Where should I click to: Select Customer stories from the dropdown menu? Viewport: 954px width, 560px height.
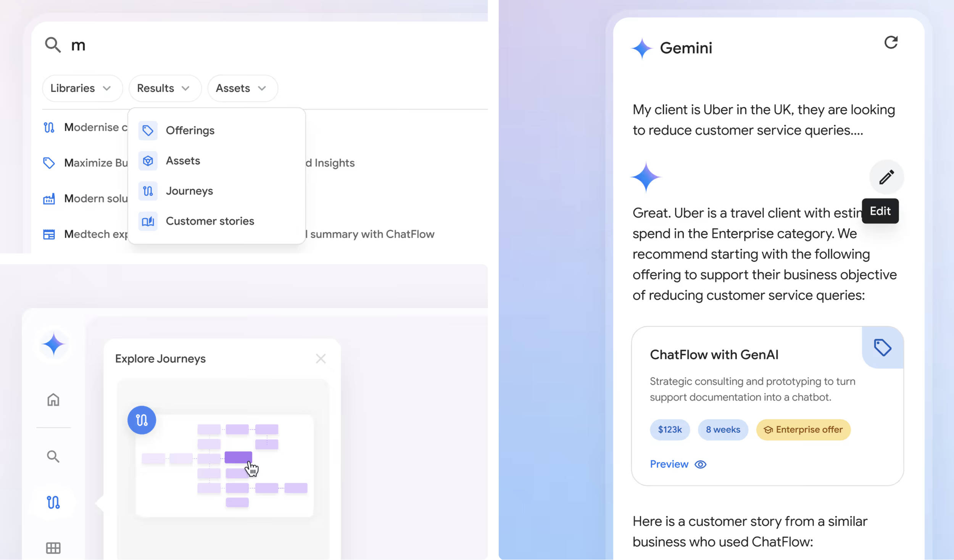[x=216, y=221]
